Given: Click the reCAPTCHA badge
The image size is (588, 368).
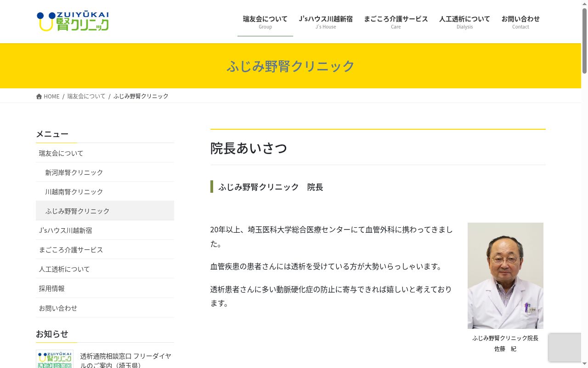Looking at the screenshot, I should click(565, 348).
